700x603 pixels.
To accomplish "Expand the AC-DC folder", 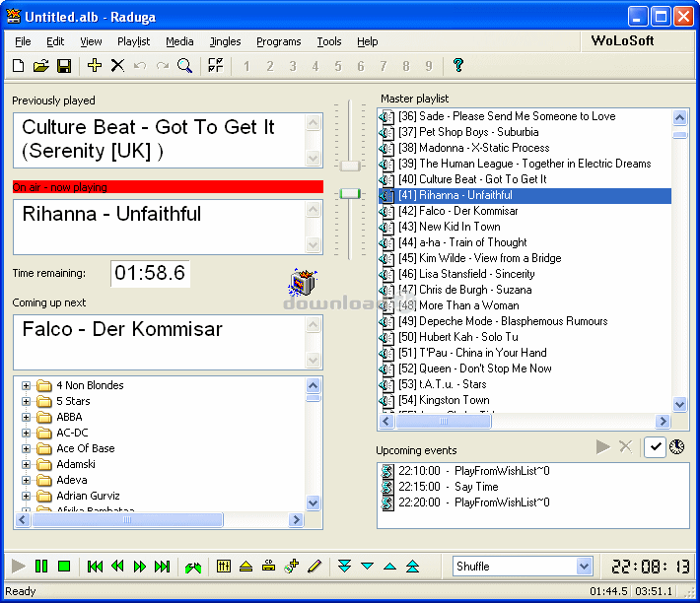I will click(26, 434).
